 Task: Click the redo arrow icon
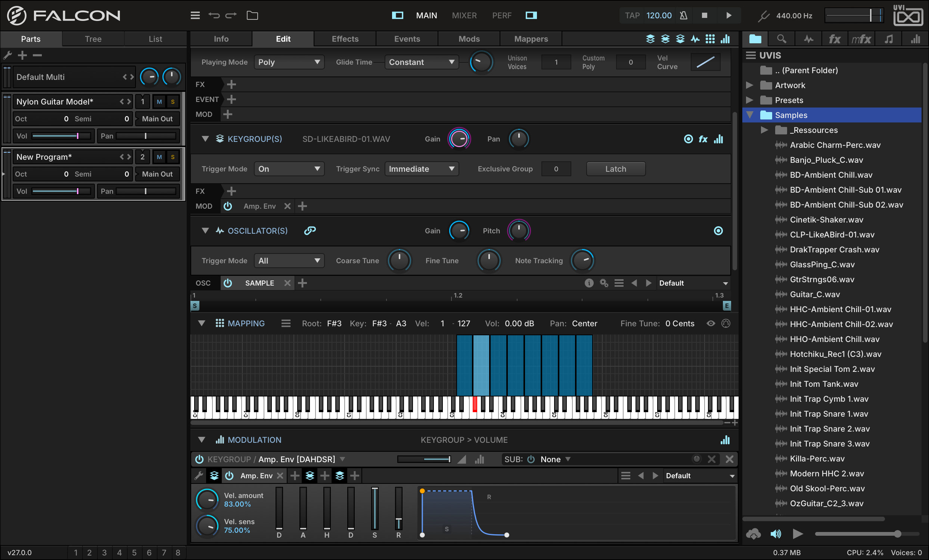pyautogui.click(x=231, y=15)
